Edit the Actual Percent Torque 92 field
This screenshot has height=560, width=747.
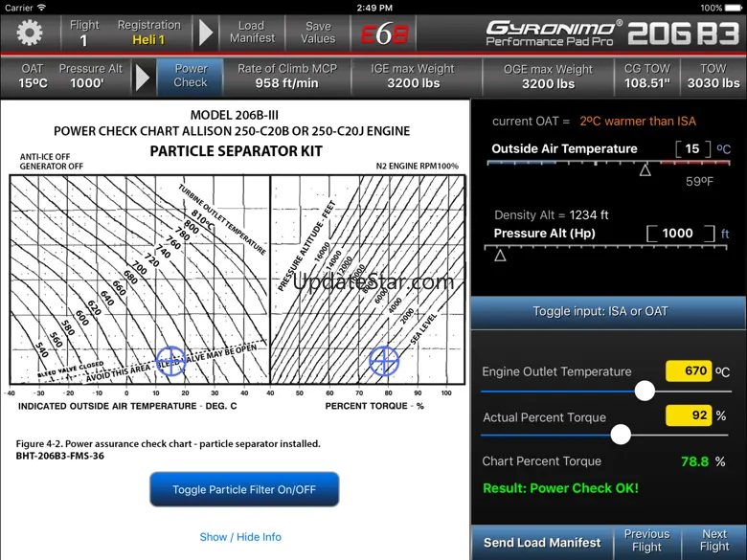click(x=689, y=415)
